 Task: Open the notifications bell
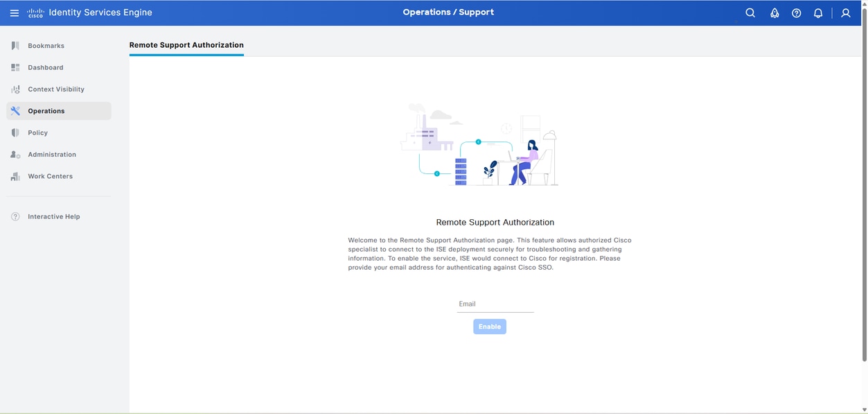pyautogui.click(x=817, y=12)
